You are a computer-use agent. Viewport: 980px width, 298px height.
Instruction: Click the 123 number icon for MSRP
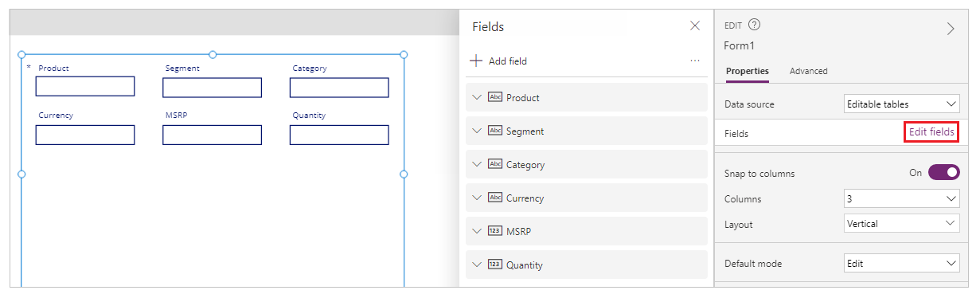point(495,231)
